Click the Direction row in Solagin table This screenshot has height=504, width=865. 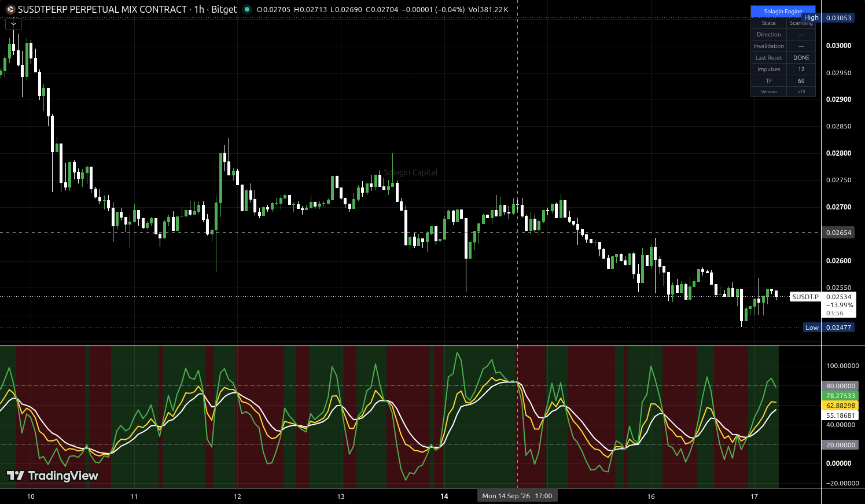[783, 35]
